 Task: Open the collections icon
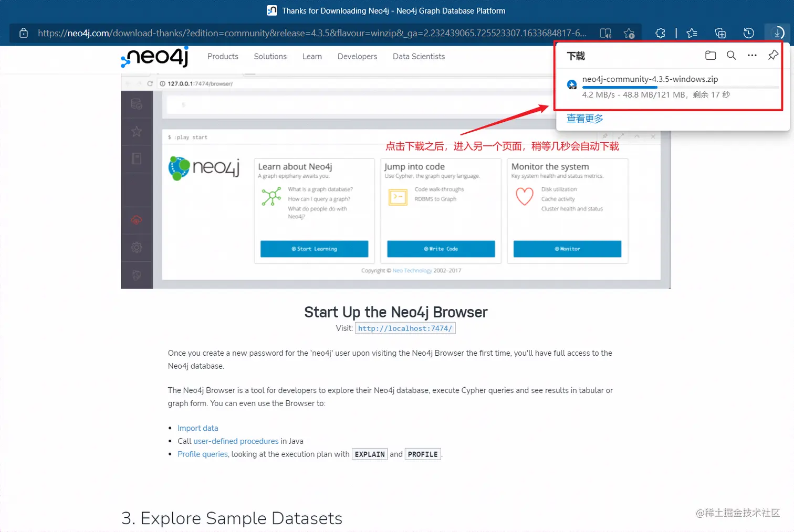(720, 33)
